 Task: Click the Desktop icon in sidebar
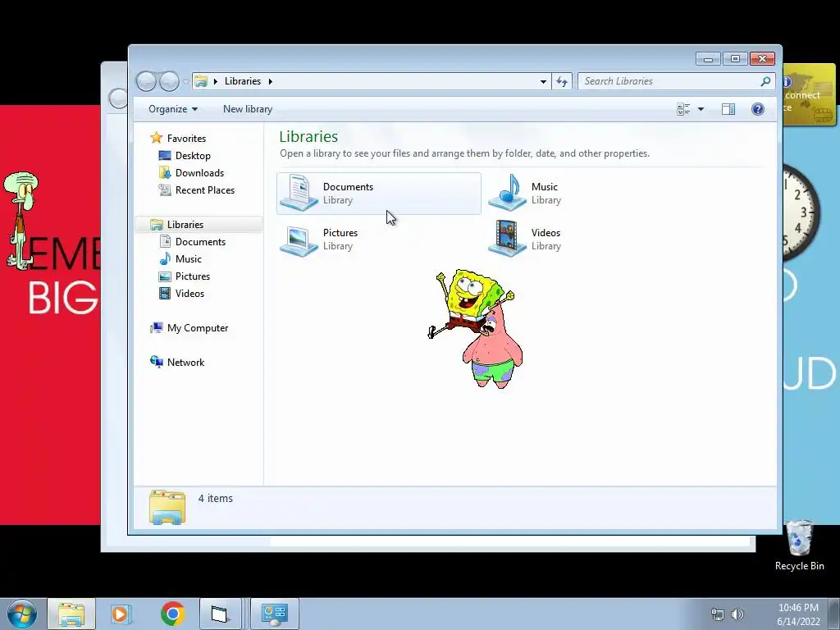pos(165,155)
